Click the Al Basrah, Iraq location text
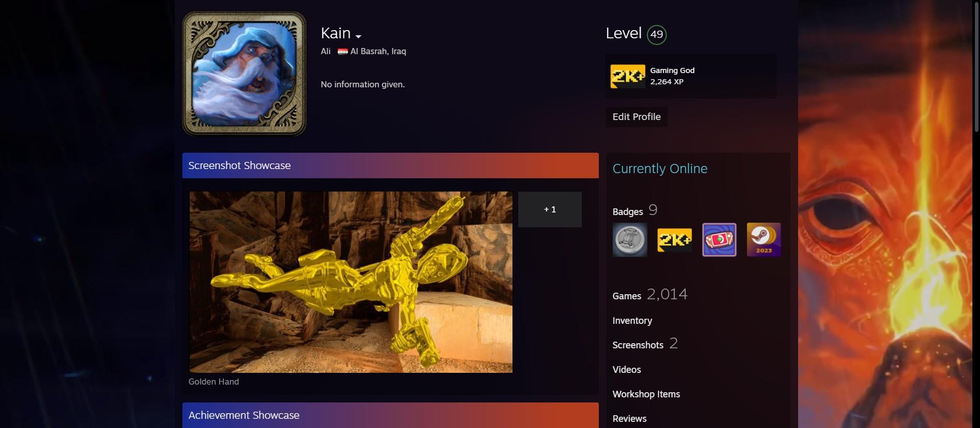Viewport: 980px width, 428px height. point(378,51)
